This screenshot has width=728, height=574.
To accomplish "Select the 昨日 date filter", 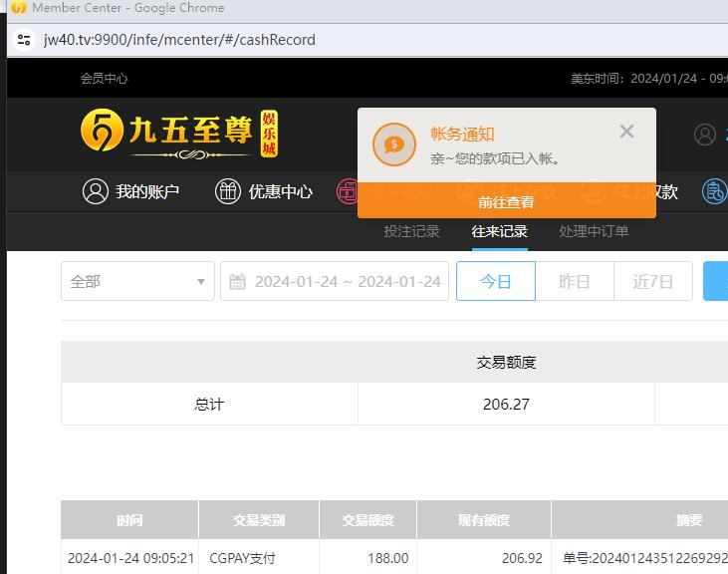I will click(x=575, y=281).
